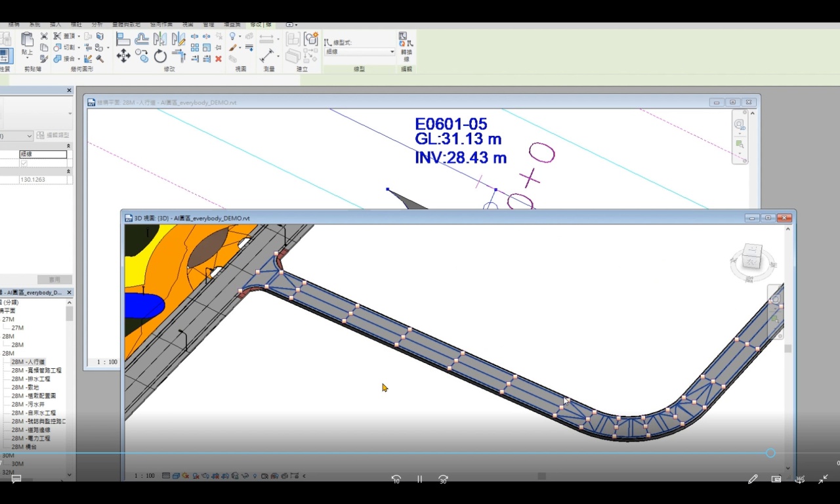Screen dimensions: 840x504
Task: Click the Cut scissors icon
Action: click(x=44, y=37)
